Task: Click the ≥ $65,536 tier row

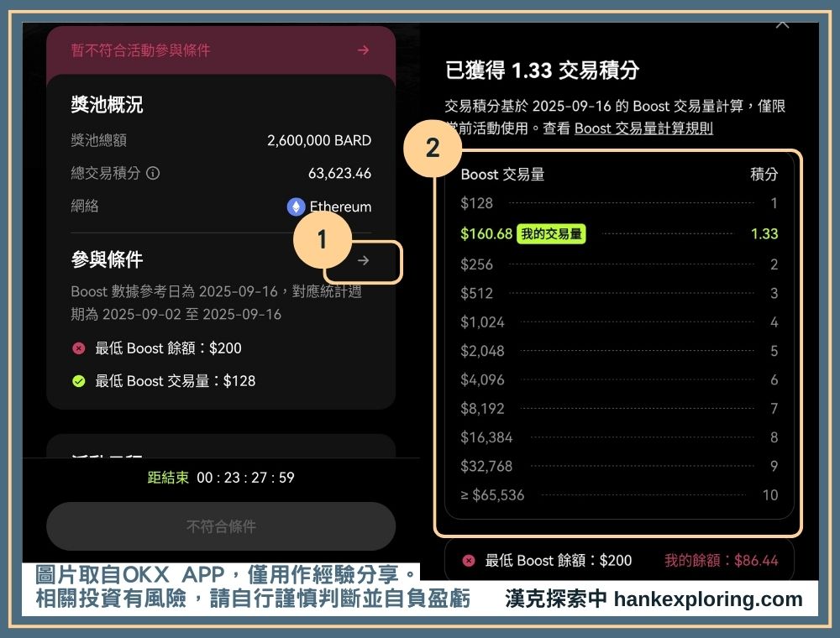Action: (619, 495)
